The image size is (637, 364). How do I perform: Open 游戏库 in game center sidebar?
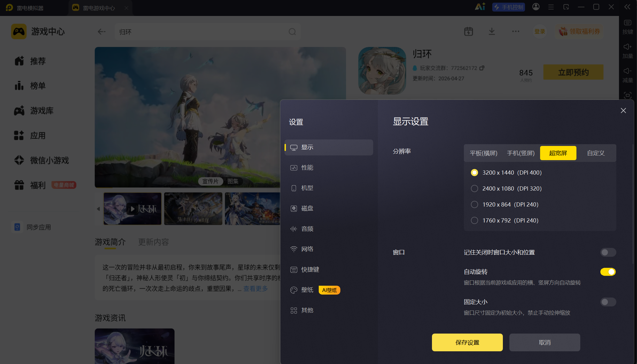(x=34, y=111)
